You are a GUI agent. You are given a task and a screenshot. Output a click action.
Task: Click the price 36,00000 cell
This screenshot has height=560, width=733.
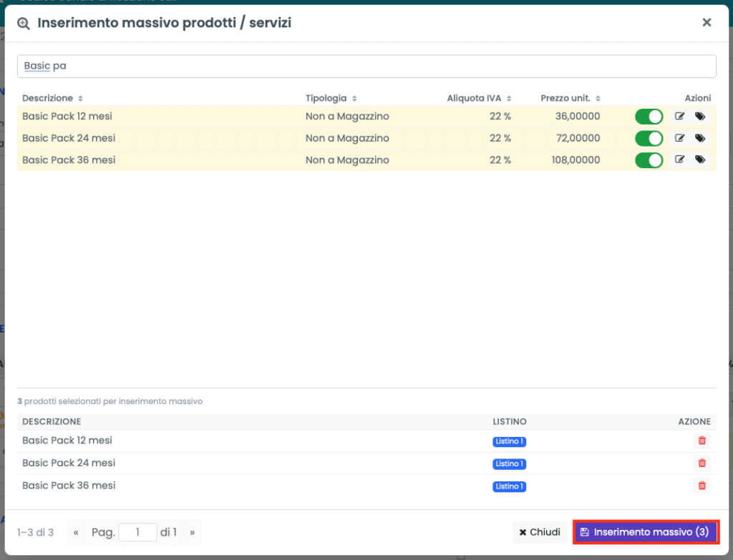coord(578,117)
